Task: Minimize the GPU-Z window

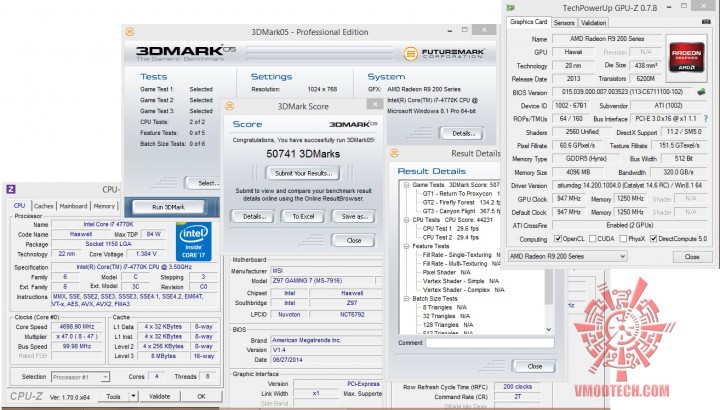Action: pos(669,7)
